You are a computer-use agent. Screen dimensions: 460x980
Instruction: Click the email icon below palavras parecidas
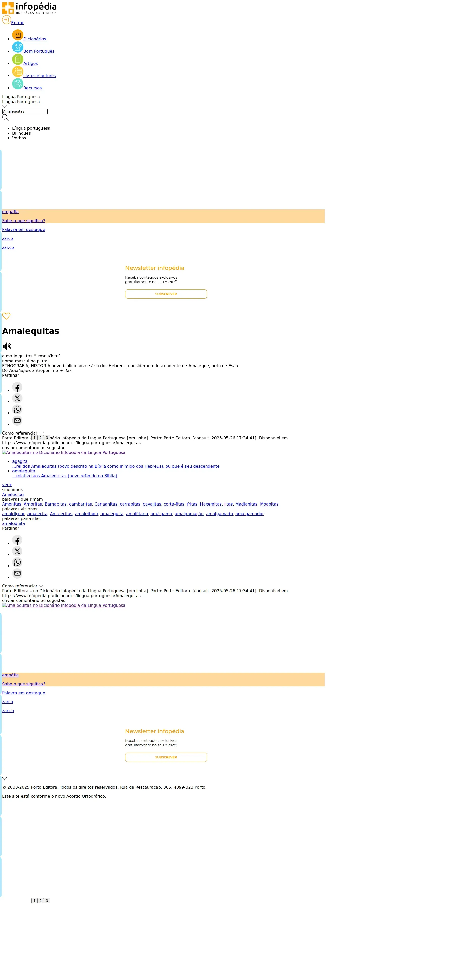[17, 573]
